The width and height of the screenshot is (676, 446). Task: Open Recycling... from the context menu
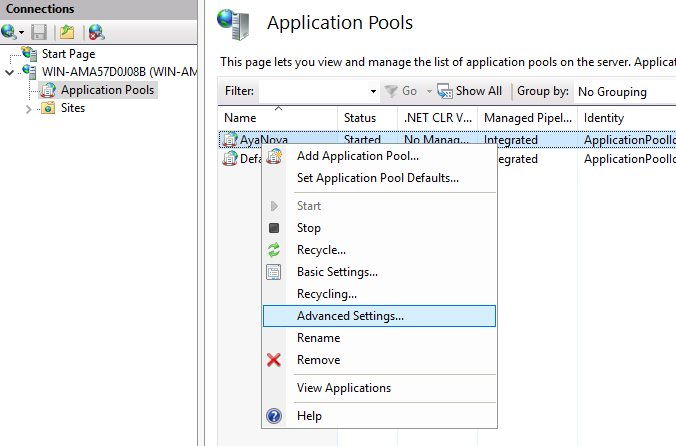coord(379,294)
